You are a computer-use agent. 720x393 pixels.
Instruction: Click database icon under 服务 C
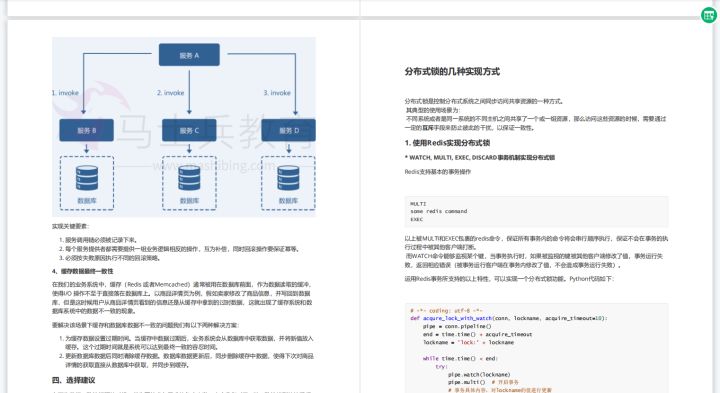tap(189, 178)
